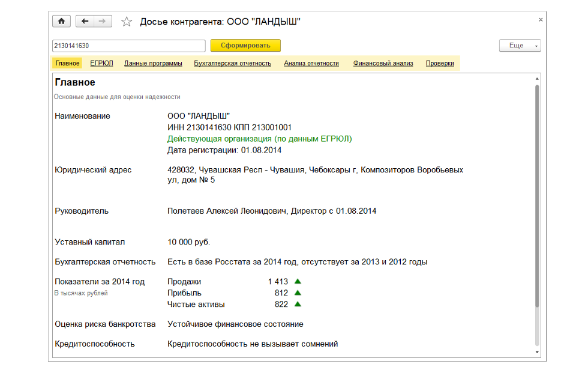Add to favorites with star icon
The height and width of the screenshot is (370, 588).
tap(127, 22)
